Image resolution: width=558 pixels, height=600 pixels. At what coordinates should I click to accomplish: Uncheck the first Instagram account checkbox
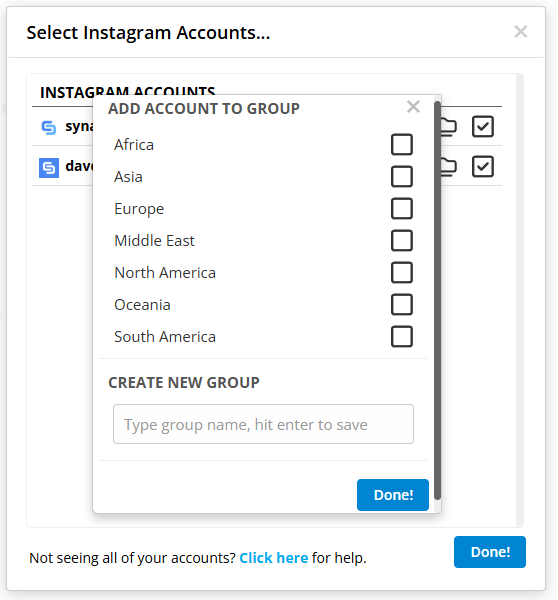483,127
